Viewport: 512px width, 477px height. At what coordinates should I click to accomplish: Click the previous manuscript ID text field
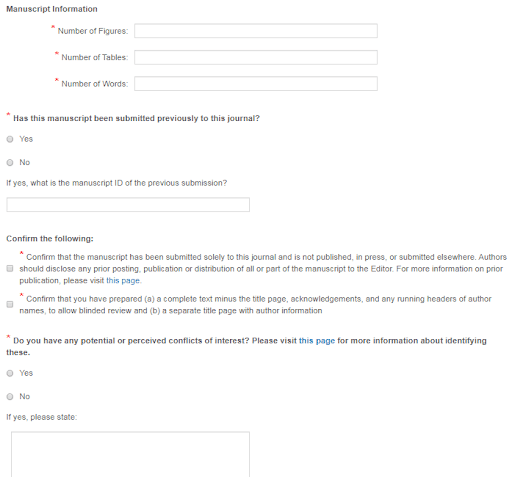coord(128,205)
